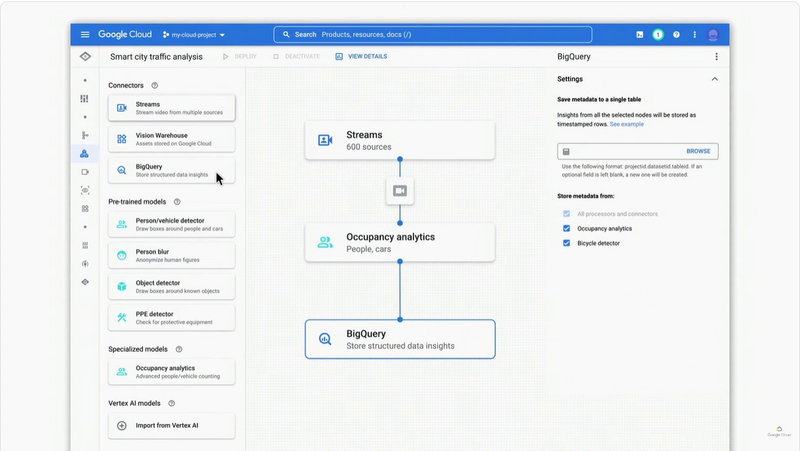Open the help question mark icon
Image resolution: width=800 pixels, height=451 pixels.
(x=676, y=35)
